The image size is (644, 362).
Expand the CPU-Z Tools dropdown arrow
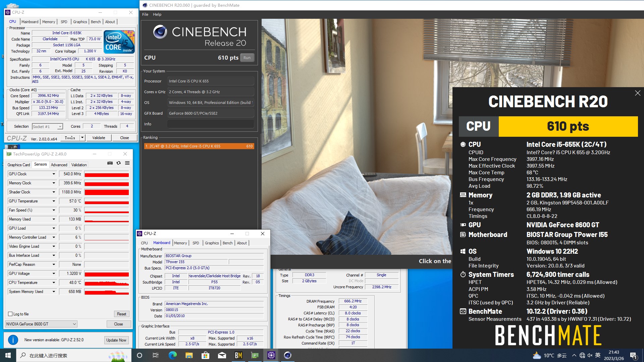82,138
